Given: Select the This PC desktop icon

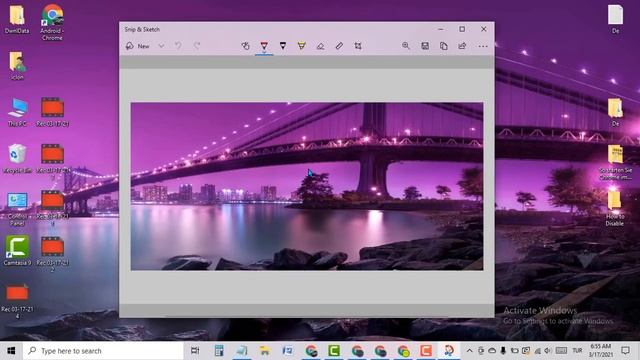Looking at the screenshot, I should [17, 112].
